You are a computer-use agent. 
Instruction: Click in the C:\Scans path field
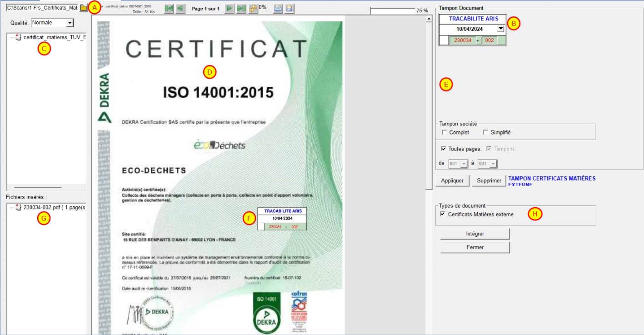[x=42, y=8]
